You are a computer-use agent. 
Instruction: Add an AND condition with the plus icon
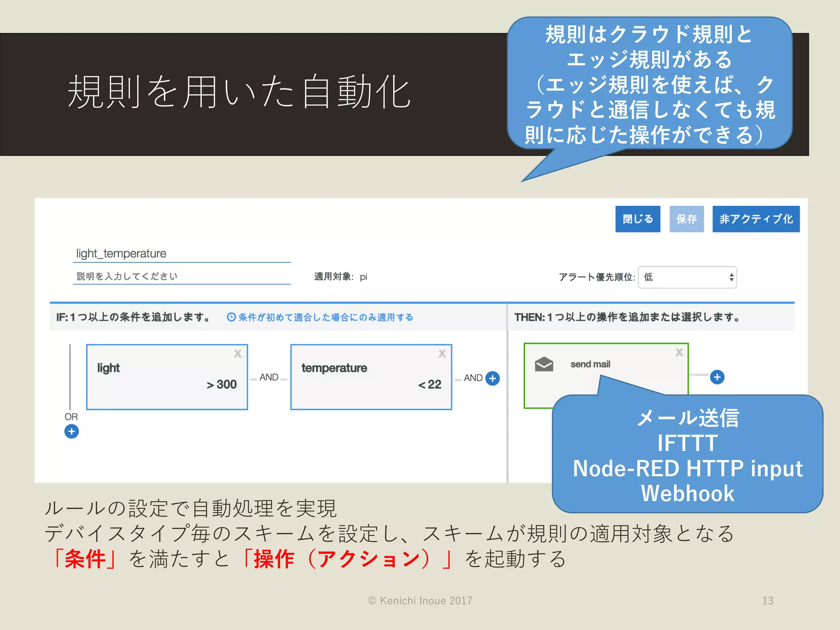pyautogui.click(x=493, y=378)
